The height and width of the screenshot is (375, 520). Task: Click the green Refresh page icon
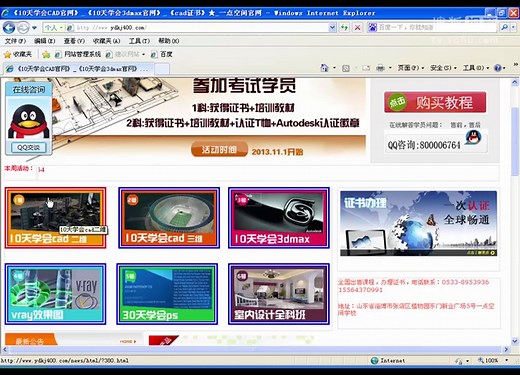pyautogui.click(x=344, y=28)
